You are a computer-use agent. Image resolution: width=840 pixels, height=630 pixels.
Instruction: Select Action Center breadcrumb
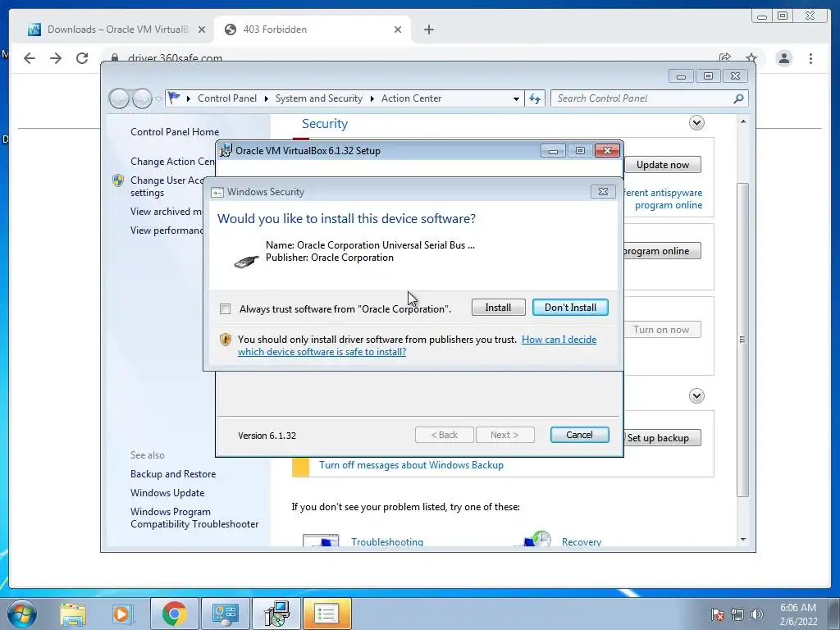click(x=412, y=98)
